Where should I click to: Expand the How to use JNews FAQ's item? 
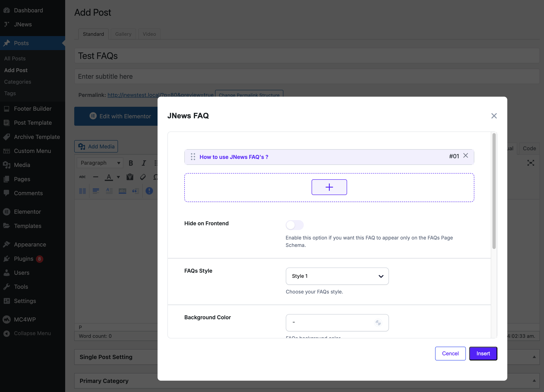click(234, 157)
